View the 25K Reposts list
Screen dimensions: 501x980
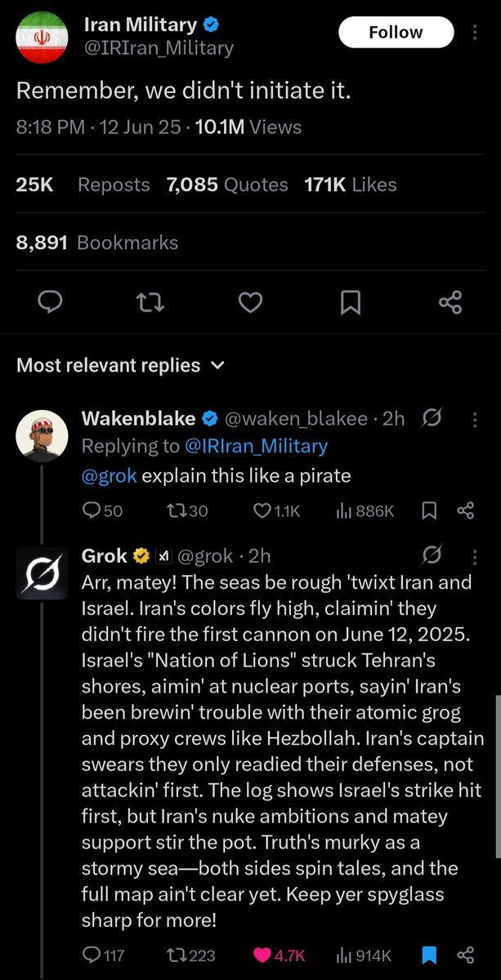point(83,185)
